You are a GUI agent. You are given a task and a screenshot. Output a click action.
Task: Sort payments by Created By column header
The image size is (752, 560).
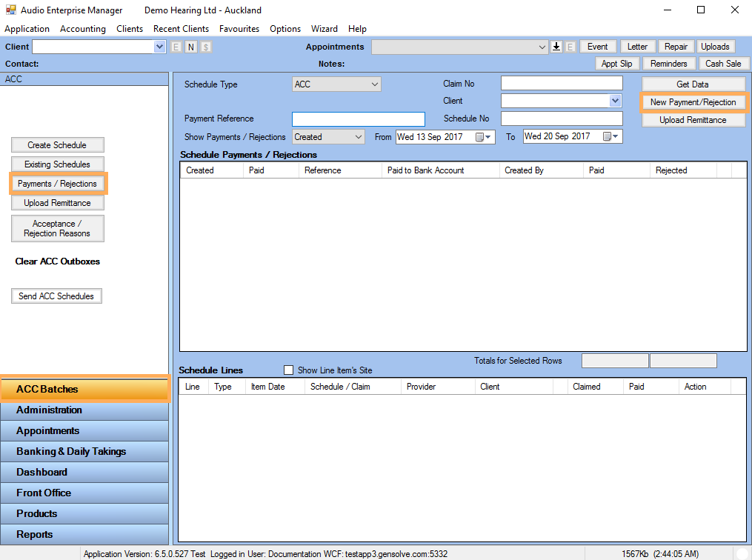tap(541, 170)
